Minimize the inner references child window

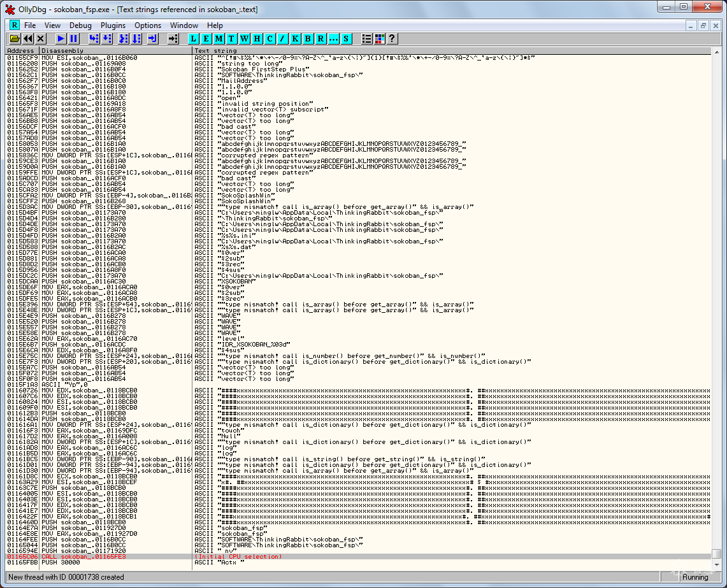pos(691,26)
